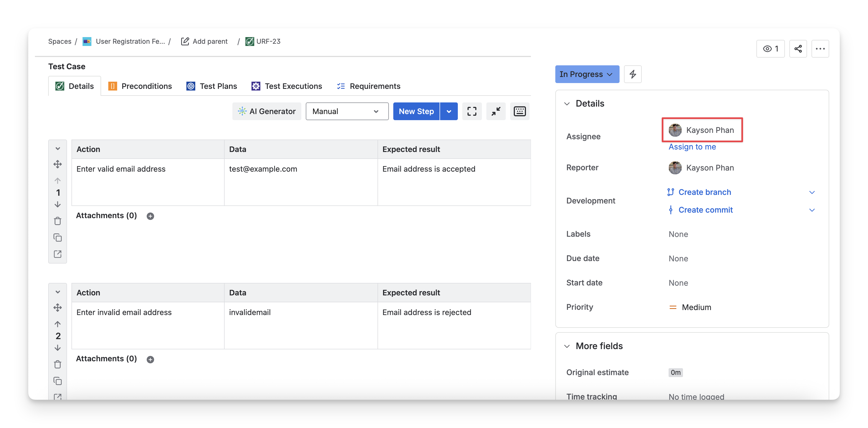Open the three-dots more actions menu
868x428 pixels.
820,49
